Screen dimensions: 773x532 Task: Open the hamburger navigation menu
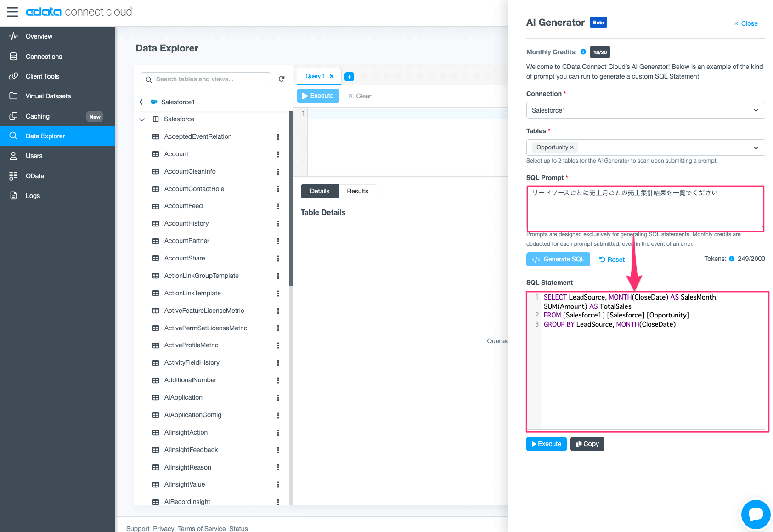[12, 11]
